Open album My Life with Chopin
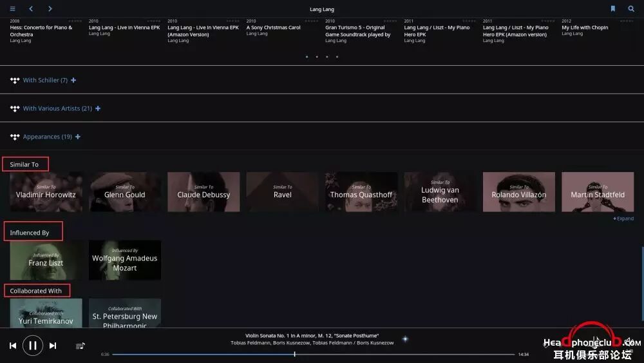 click(x=585, y=28)
